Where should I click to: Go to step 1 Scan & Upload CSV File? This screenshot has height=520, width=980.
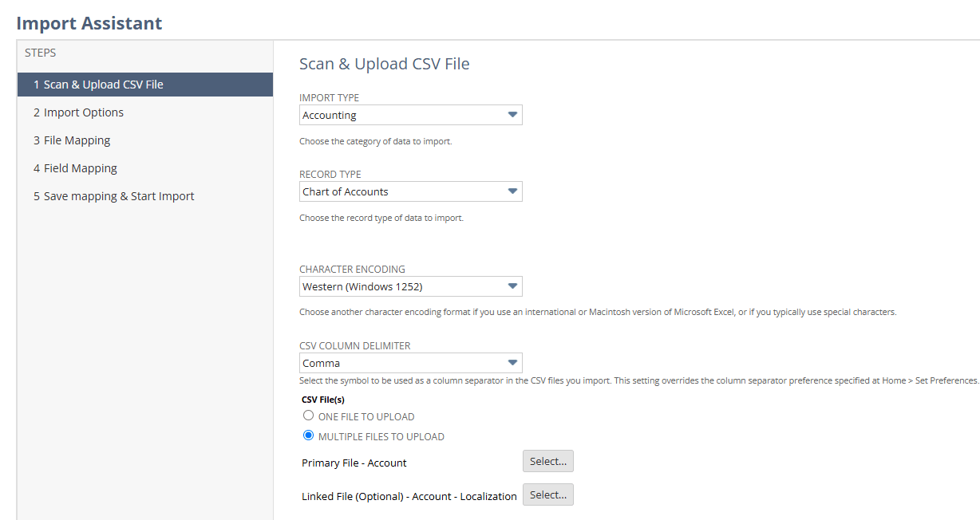point(145,85)
